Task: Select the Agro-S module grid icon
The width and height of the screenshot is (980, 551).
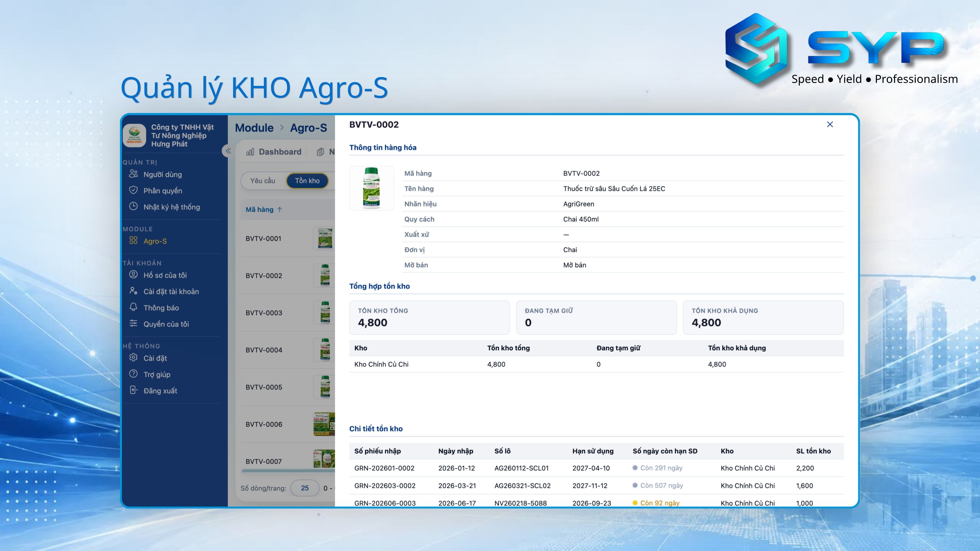Action: tap(133, 240)
